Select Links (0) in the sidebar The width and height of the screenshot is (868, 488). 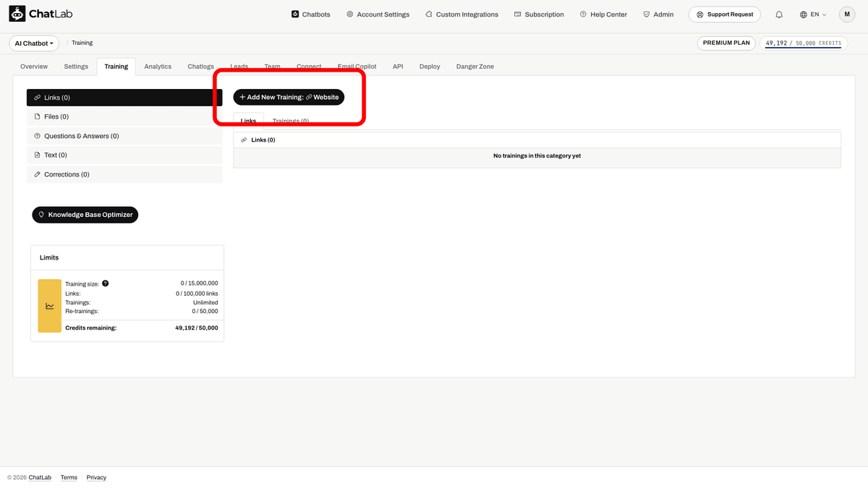point(124,98)
